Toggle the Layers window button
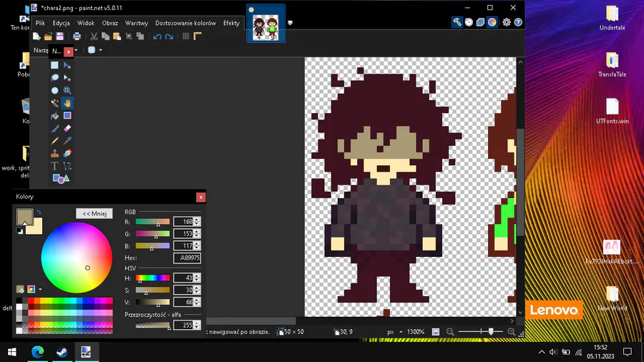The image size is (644, 362). 480,22
